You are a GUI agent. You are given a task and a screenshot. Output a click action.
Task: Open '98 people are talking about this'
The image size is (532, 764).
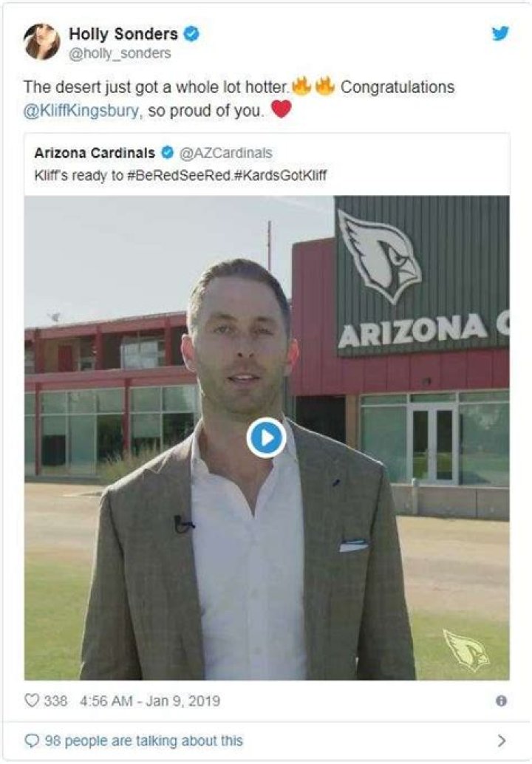click(x=144, y=740)
